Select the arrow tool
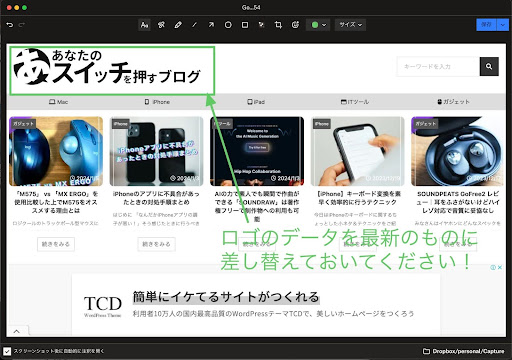The image size is (512, 360). pos(211,25)
